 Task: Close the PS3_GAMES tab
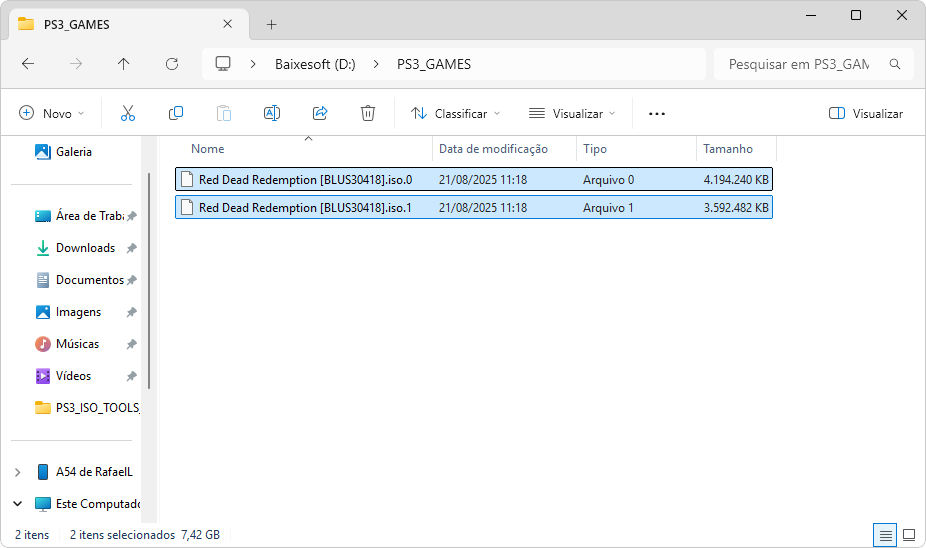tap(227, 24)
